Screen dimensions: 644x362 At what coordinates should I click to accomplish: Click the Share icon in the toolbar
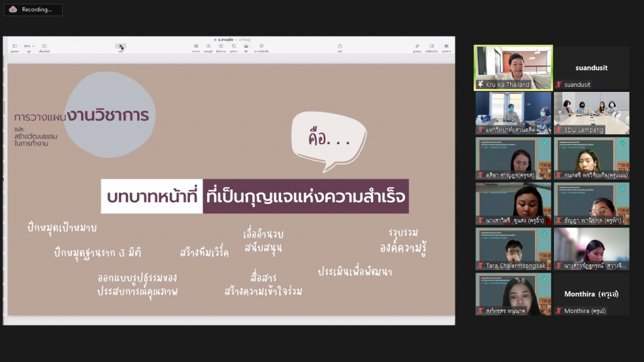pos(340,47)
